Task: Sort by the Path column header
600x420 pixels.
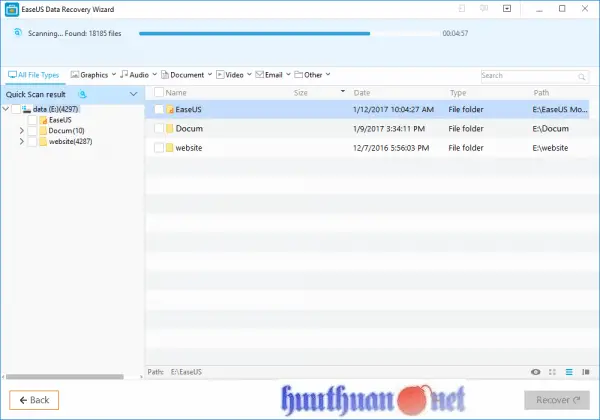Action: 541,93
